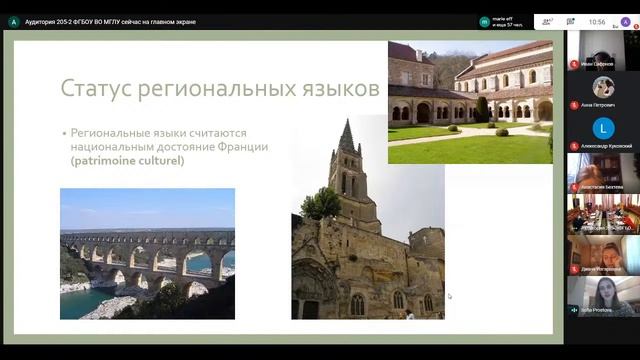This screenshot has width=640, height=360.
Task: Click the 'marie eff' active speaker label
Action: click(x=502, y=19)
